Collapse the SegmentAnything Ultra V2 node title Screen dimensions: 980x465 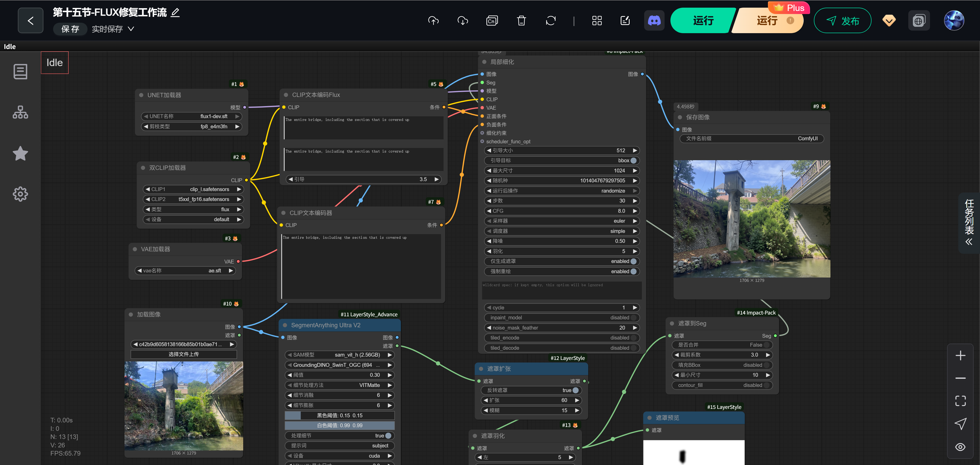pyautogui.click(x=285, y=325)
